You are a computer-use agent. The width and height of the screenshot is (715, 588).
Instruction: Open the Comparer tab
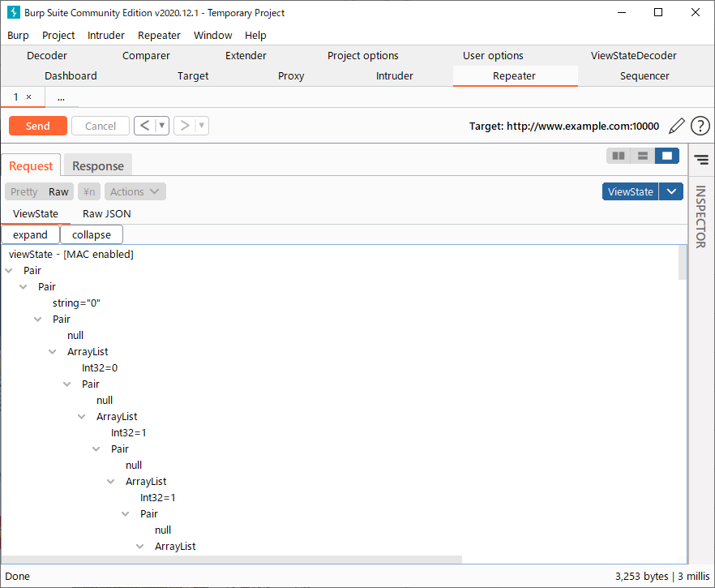[x=146, y=56]
